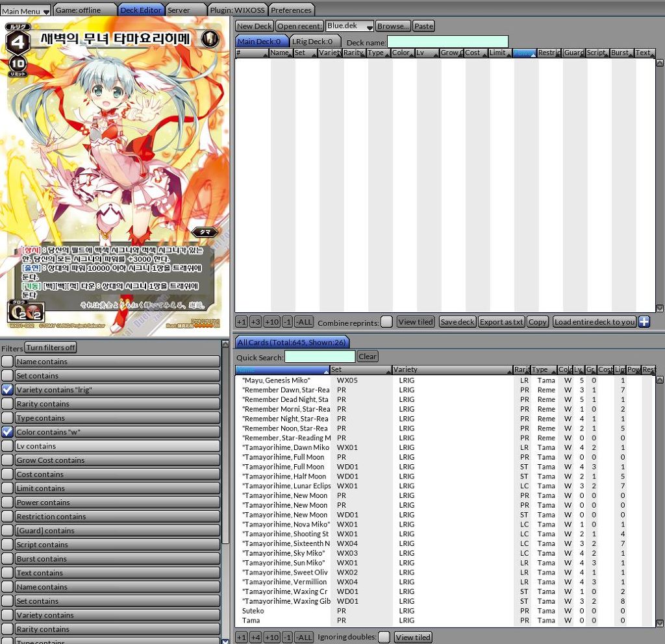This screenshot has height=644, width=665.
Task: Select the "Mayu, Genesis Miko" card row
Action: [445, 380]
